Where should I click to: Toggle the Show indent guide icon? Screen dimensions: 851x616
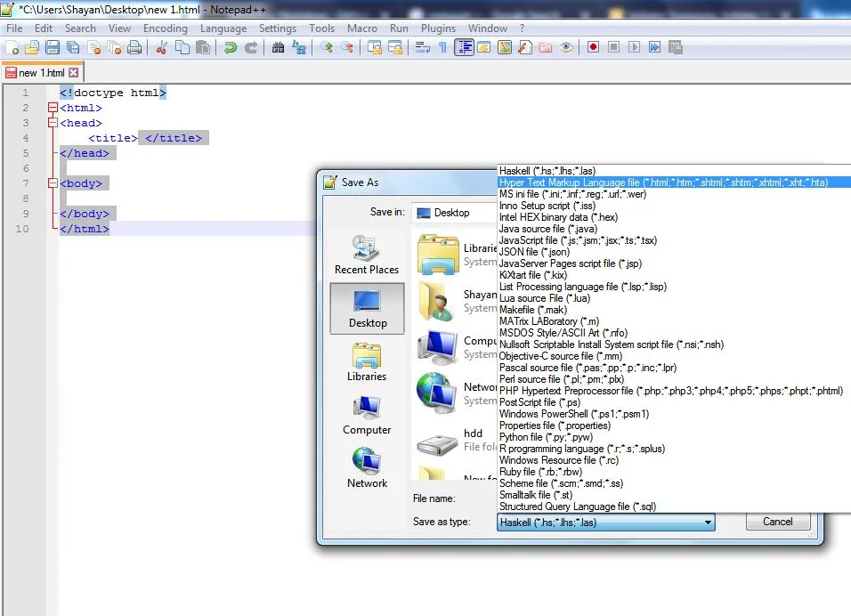click(x=464, y=48)
